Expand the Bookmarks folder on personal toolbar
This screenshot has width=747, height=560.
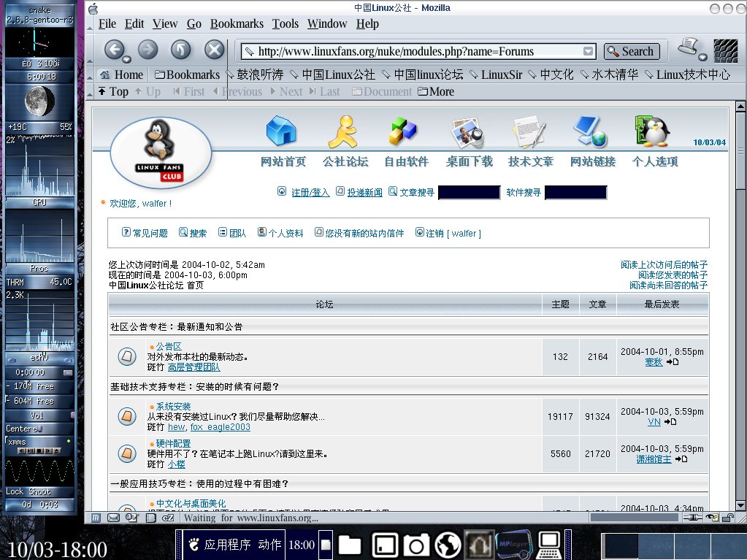click(x=187, y=74)
